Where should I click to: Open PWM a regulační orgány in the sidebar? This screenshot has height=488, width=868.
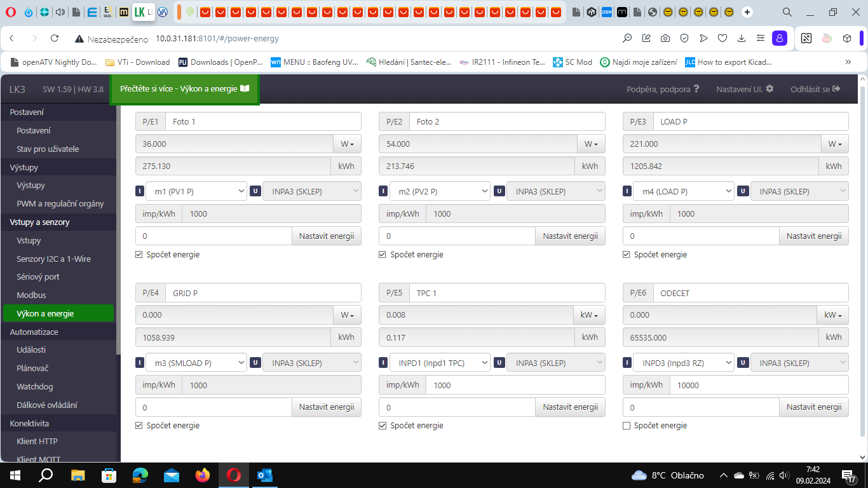(x=60, y=204)
